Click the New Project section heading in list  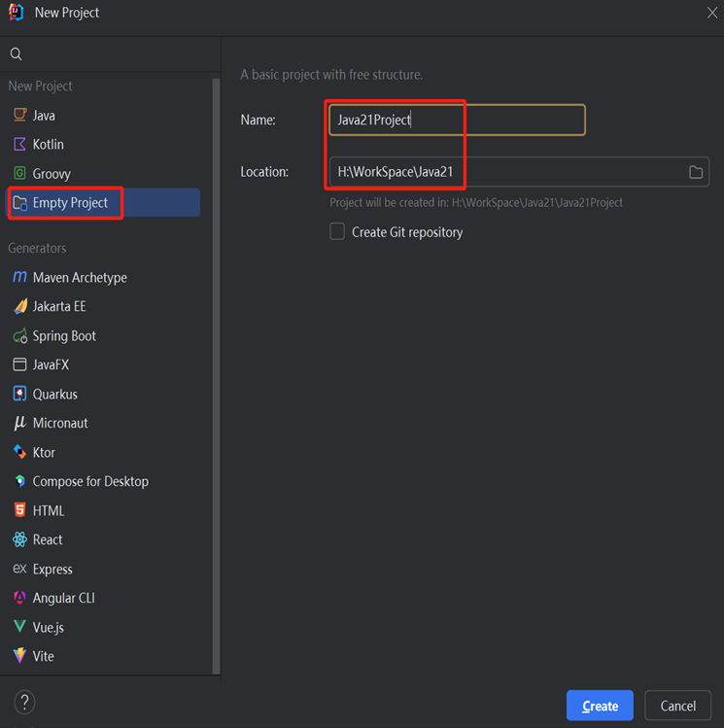40,86
